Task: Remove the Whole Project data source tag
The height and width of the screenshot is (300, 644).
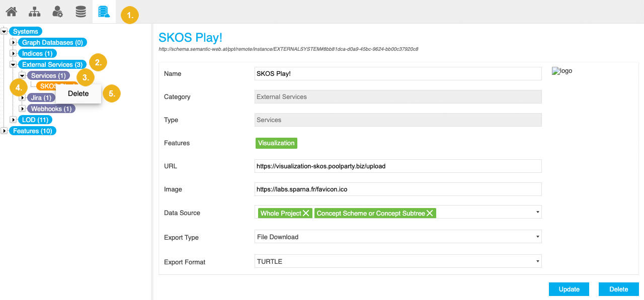Action: (306, 213)
